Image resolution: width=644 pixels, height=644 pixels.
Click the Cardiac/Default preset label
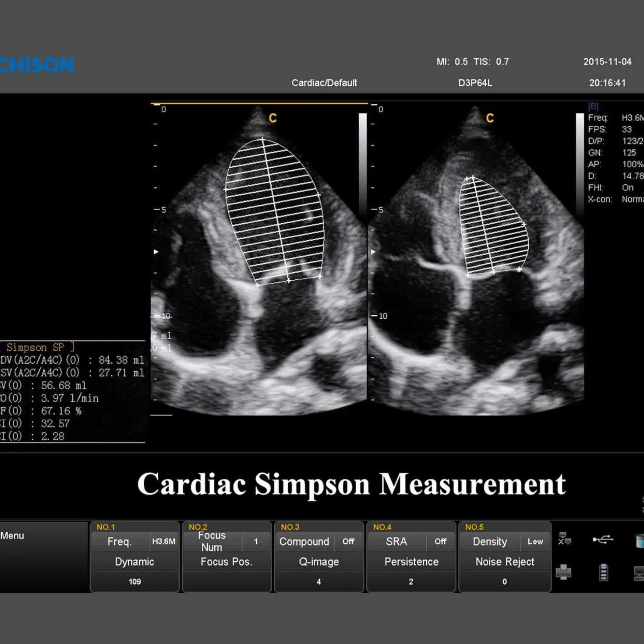click(x=324, y=83)
